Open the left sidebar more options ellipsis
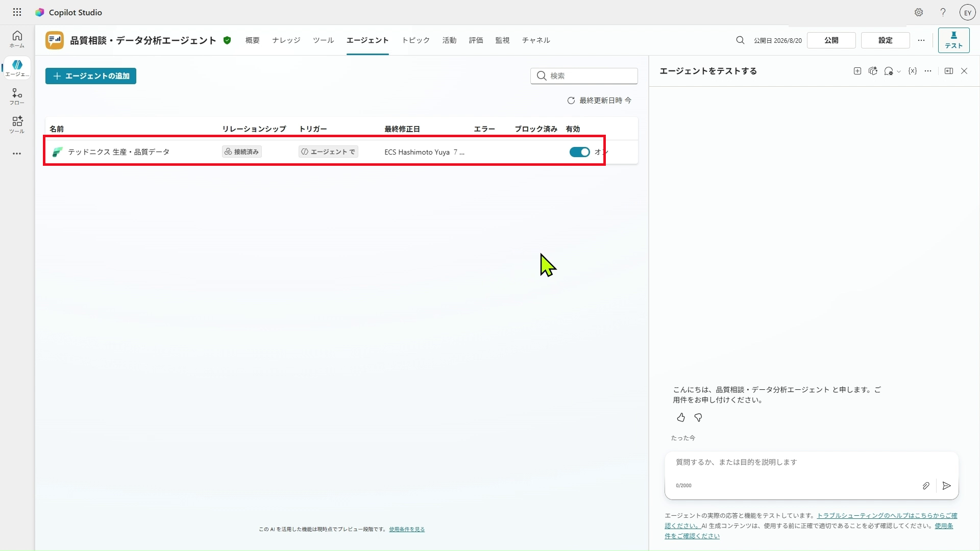This screenshot has height=551, width=980. click(x=17, y=154)
